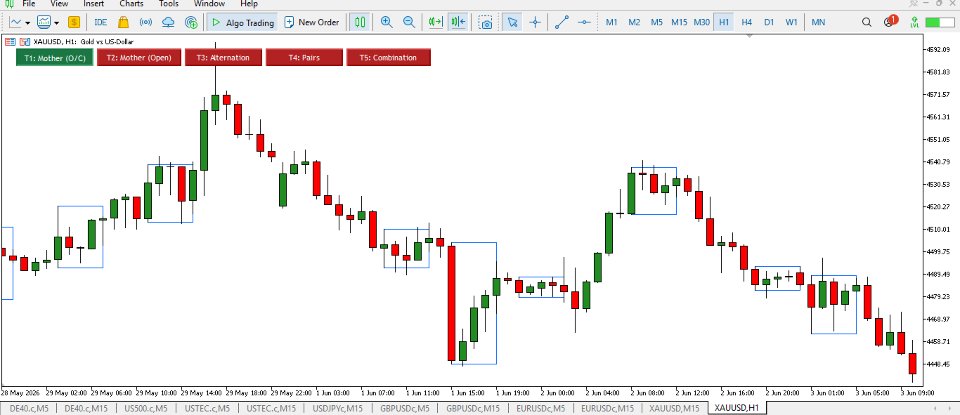This screenshot has height=415, width=960.
Task: Switch to EURUSDc,M5 chart tab
Action: pyautogui.click(x=541, y=408)
